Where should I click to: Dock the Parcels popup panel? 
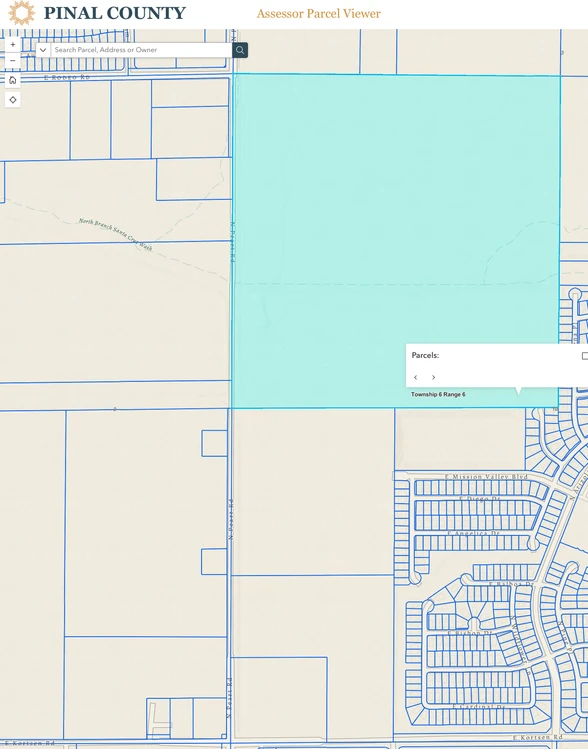tap(585, 356)
